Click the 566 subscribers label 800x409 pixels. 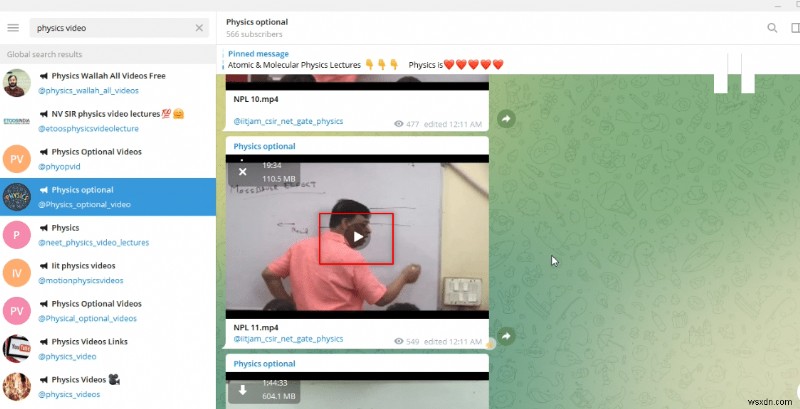pos(254,34)
